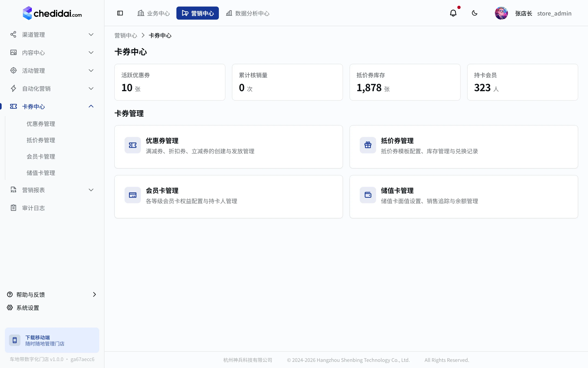Viewport: 588px width, 368px height.
Task: Click version text 车地带数字化门店 v1.0.0
Action: 37,359
